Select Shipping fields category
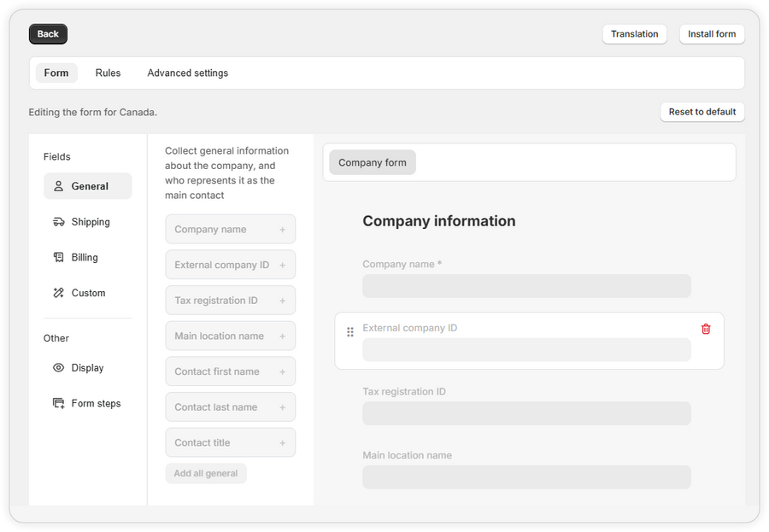 click(88, 222)
